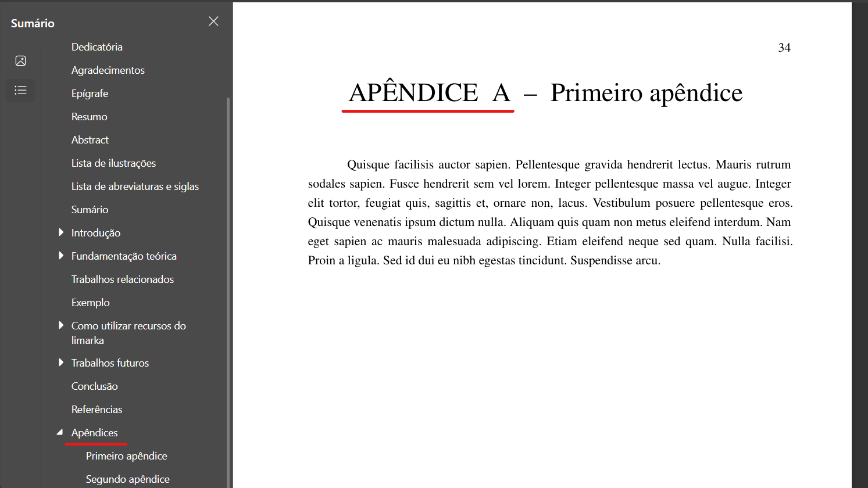
Task: Expand the Fundamentação teórica section
Action: point(61,256)
